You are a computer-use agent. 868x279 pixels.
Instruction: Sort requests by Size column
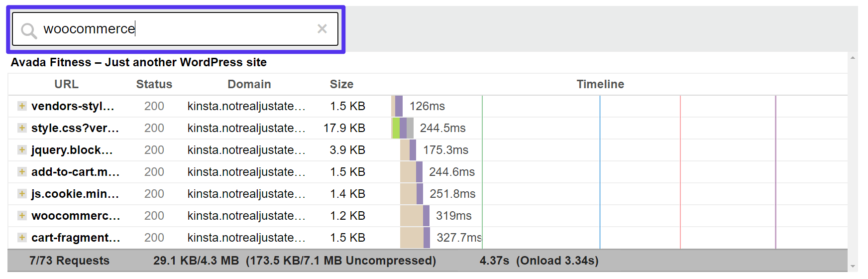pos(341,84)
